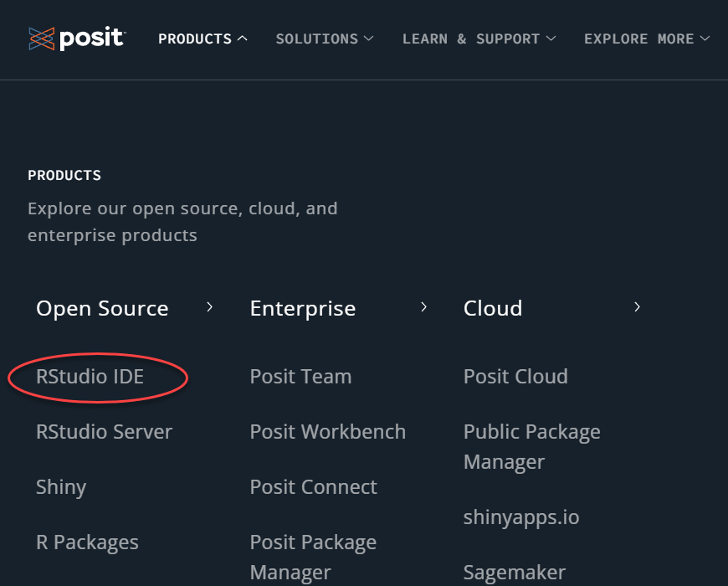Click the arrow next to Cloud

click(x=637, y=307)
